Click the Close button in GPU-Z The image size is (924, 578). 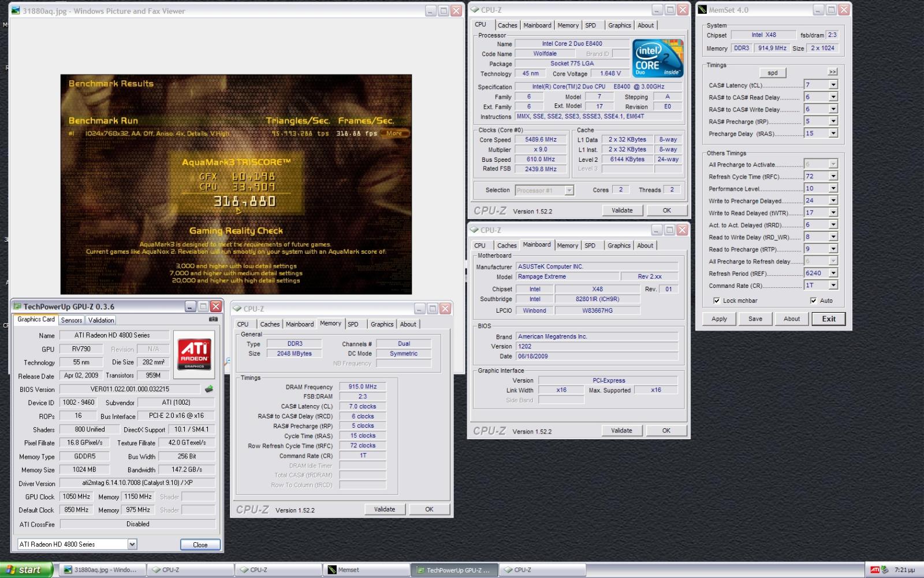click(200, 544)
